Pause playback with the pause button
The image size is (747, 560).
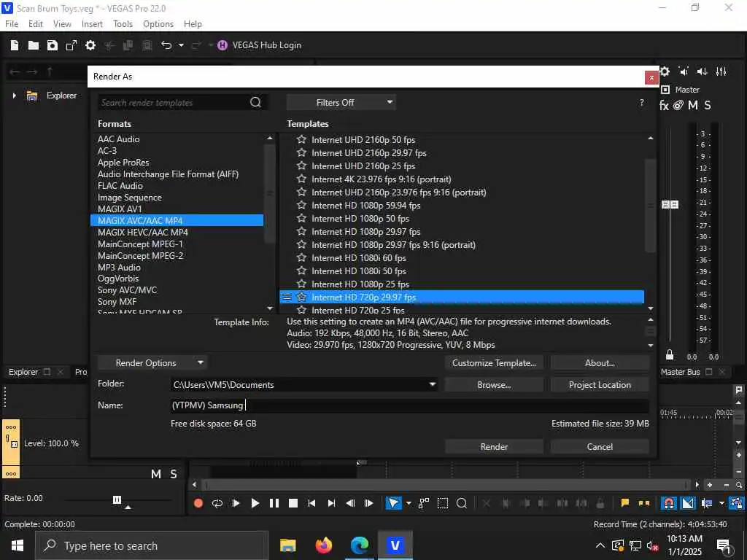pyautogui.click(x=274, y=503)
